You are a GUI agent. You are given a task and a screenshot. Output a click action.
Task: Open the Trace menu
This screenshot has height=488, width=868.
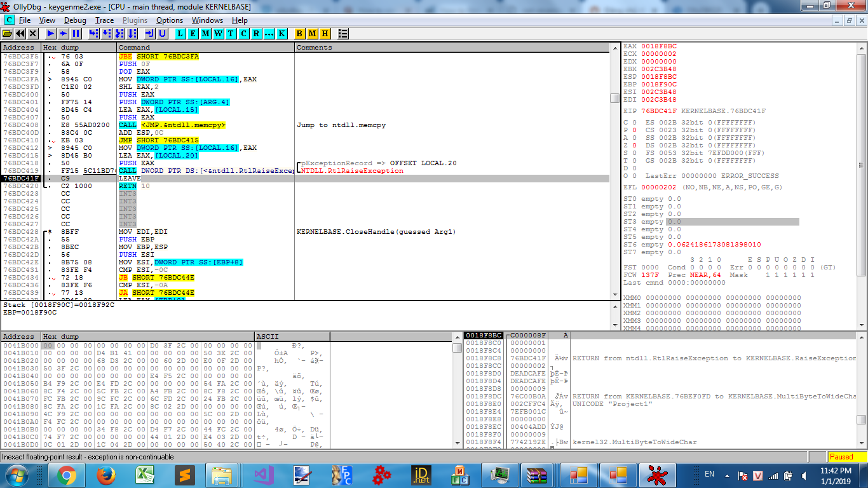104,20
